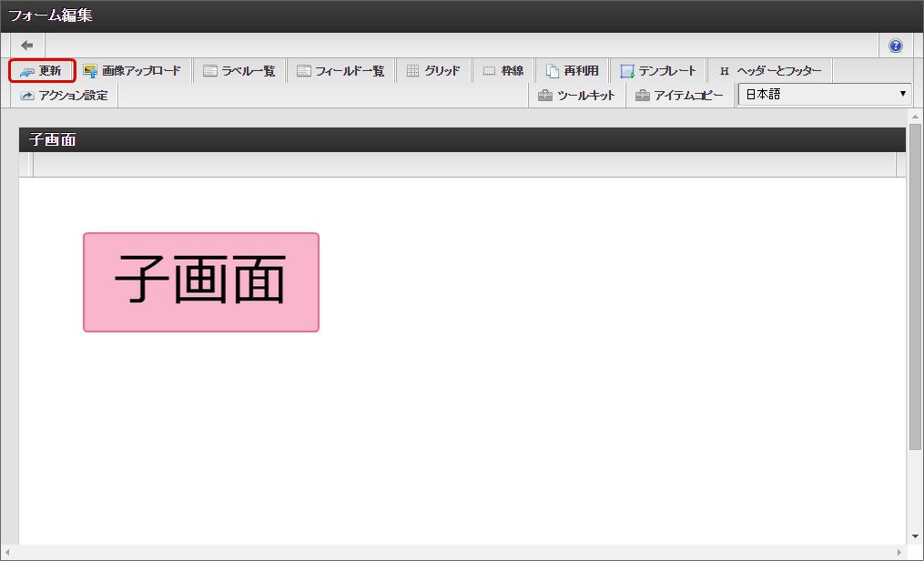Open the テンプレート template tool
This screenshot has height=561, width=924.
click(x=657, y=71)
